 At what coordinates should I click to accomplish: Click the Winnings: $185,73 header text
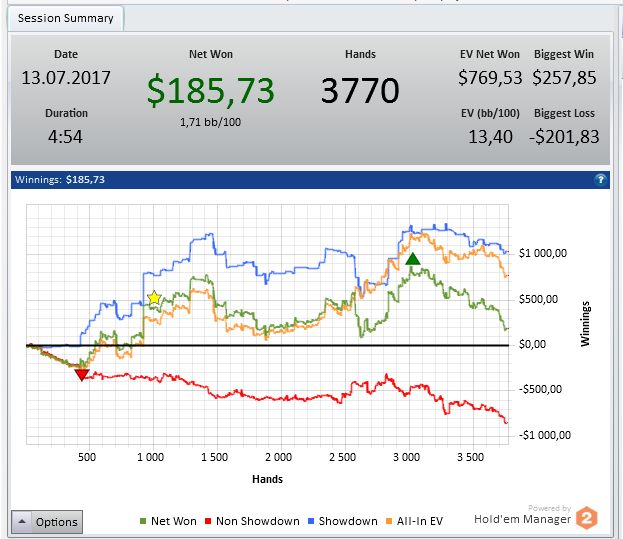coord(60,180)
